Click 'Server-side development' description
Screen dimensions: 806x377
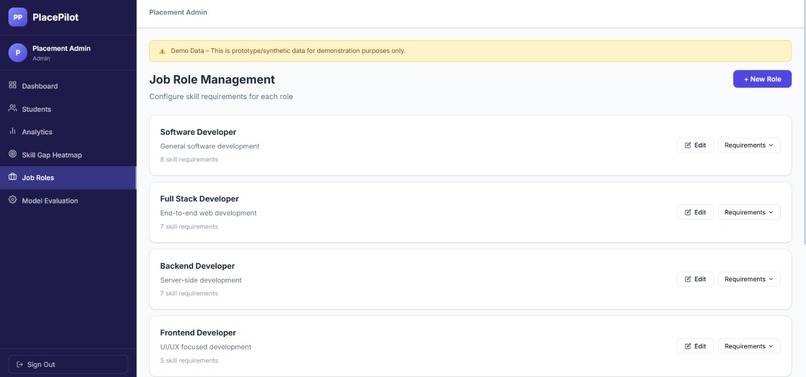click(x=200, y=280)
